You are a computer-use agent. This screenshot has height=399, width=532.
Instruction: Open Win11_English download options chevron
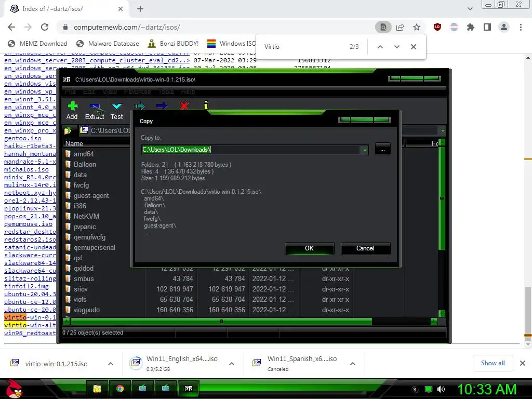pyautogui.click(x=232, y=364)
